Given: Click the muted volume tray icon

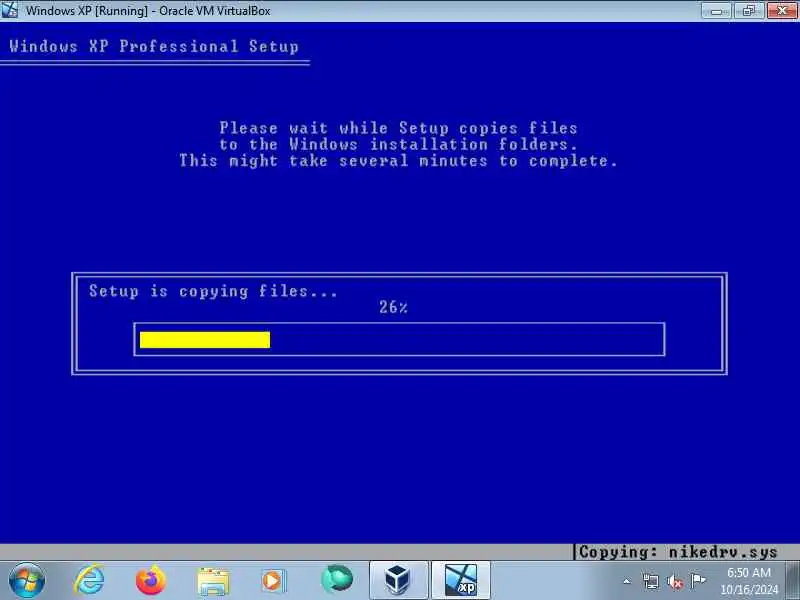Looking at the screenshot, I should coord(675,581).
